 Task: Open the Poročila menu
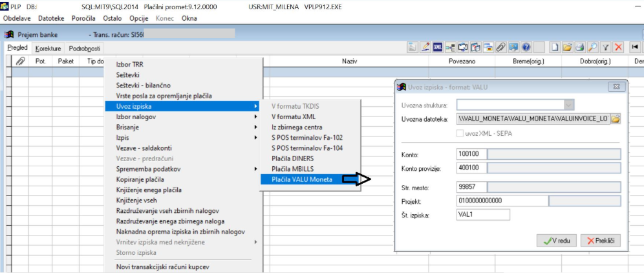pos(83,18)
